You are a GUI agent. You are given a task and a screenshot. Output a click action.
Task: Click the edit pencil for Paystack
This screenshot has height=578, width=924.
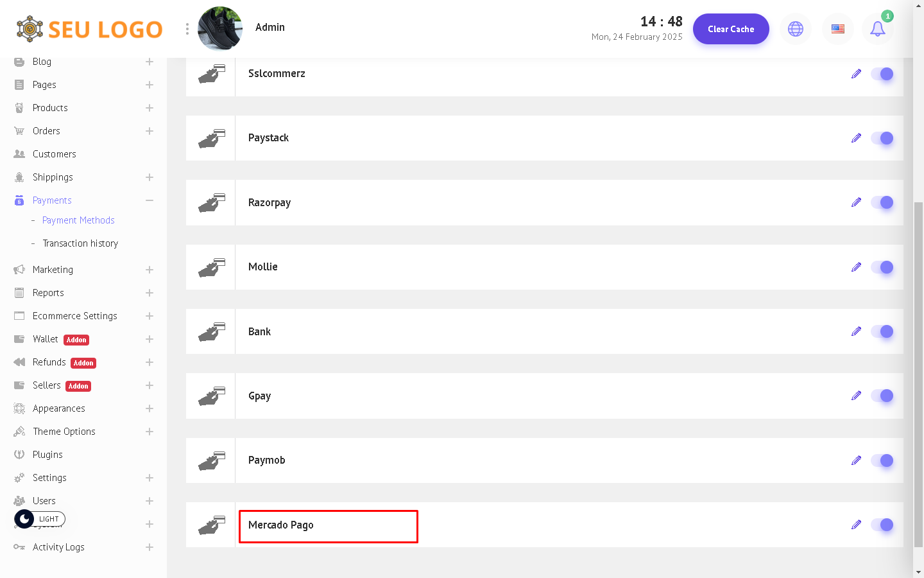(x=856, y=138)
